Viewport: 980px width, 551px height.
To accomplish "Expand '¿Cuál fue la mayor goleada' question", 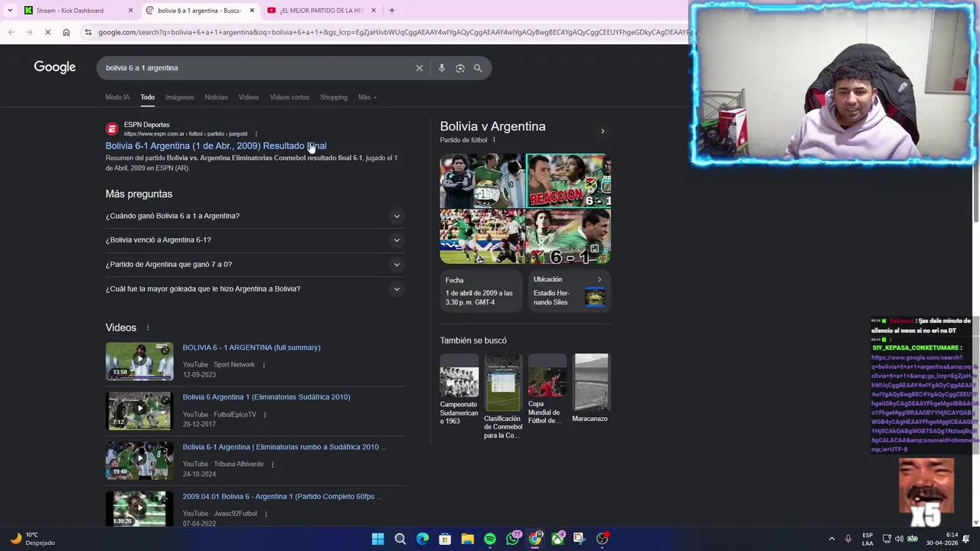I will pyautogui.click(x=255, y=289).
